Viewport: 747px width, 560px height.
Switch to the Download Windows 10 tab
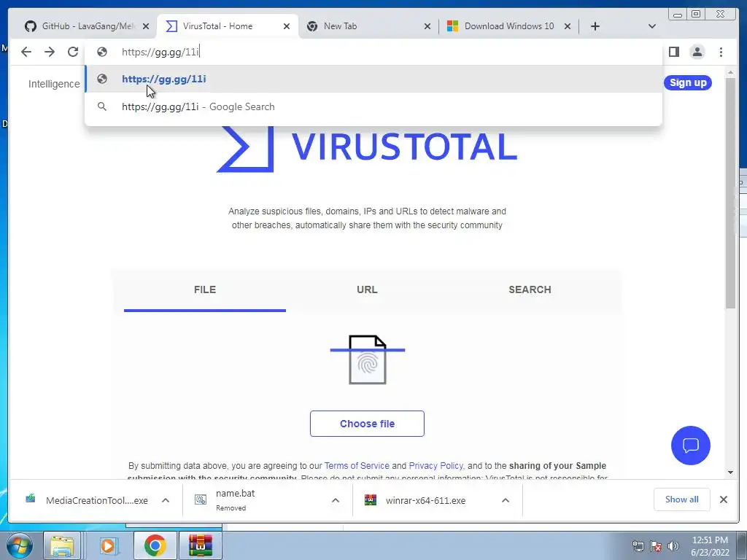[508, 26]
